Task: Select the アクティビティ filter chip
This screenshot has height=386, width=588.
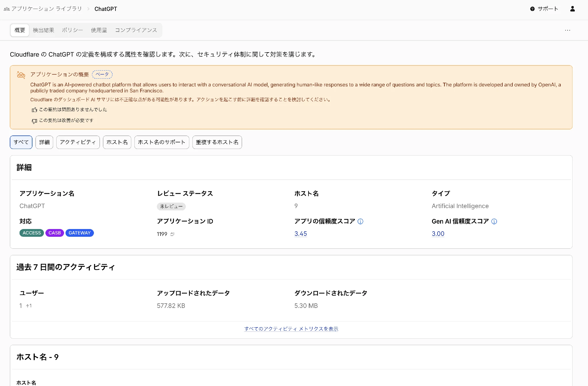Action: (x=78, y=142)
